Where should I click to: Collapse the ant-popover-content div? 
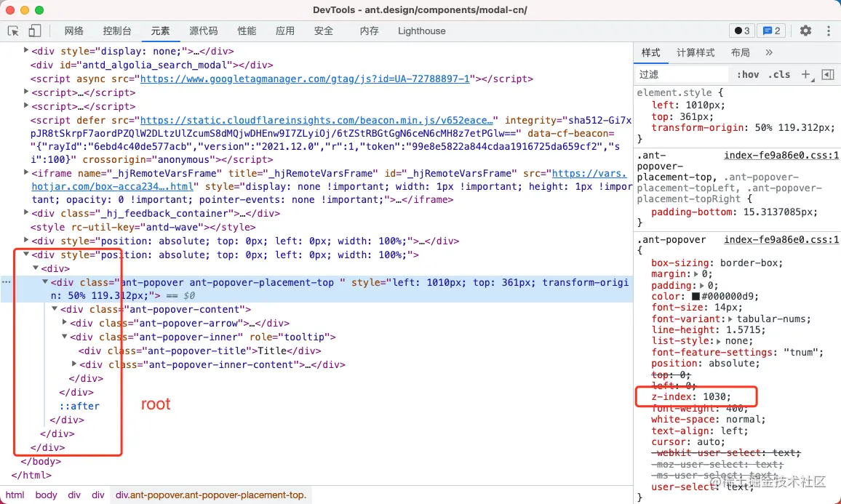tap(55, 308)
